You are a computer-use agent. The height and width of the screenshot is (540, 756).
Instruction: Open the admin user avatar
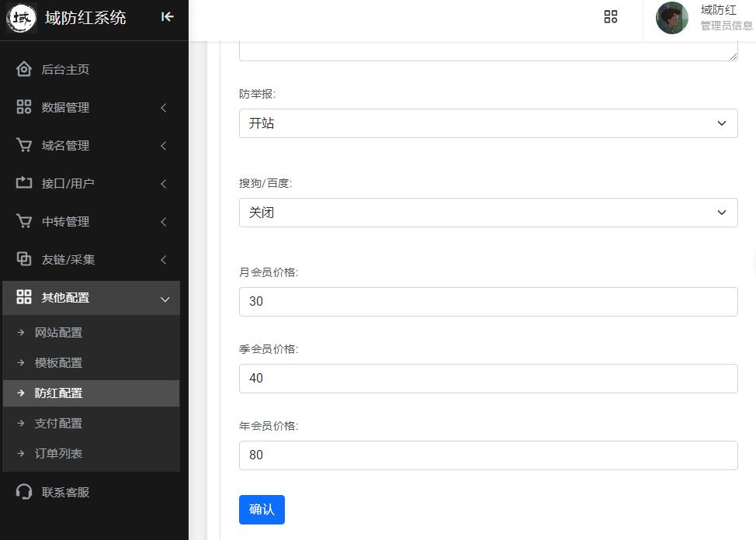pos(671,18)
